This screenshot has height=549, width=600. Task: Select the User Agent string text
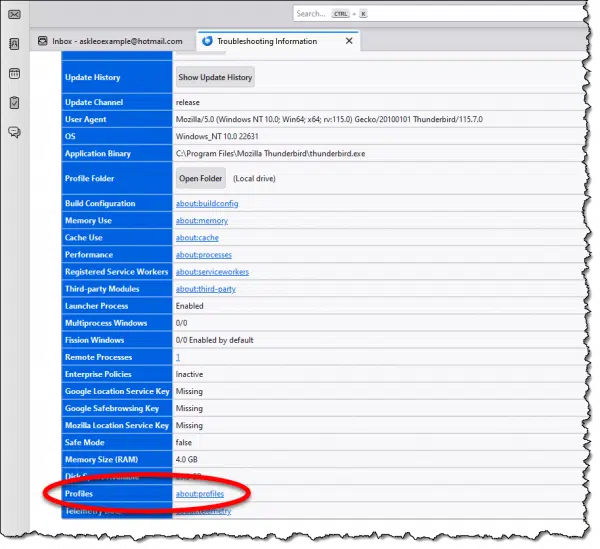coord(329,119)
